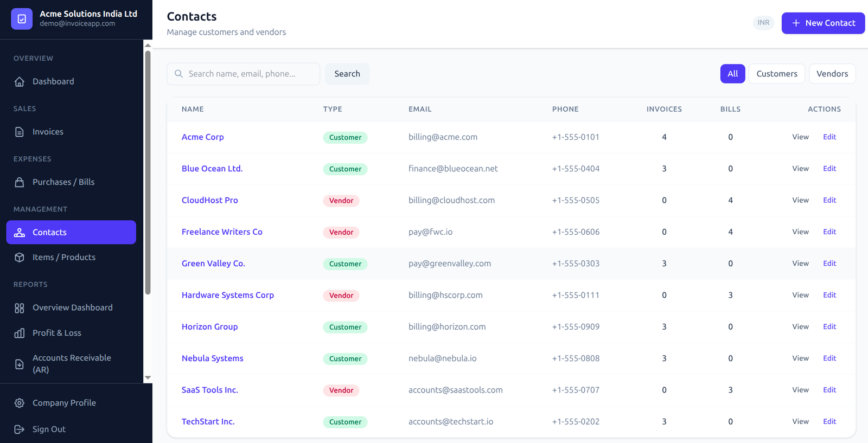This screenshot has width=868, height=443.
Task: Click the Items / Products box icon
Action: click(20, 258)
